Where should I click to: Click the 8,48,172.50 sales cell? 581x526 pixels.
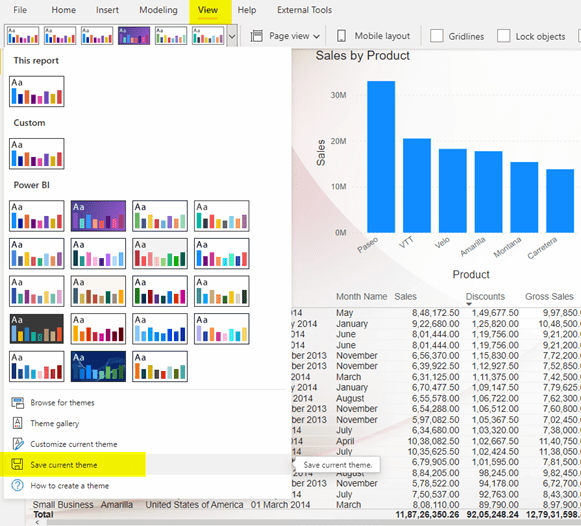[x=435, y=313]
